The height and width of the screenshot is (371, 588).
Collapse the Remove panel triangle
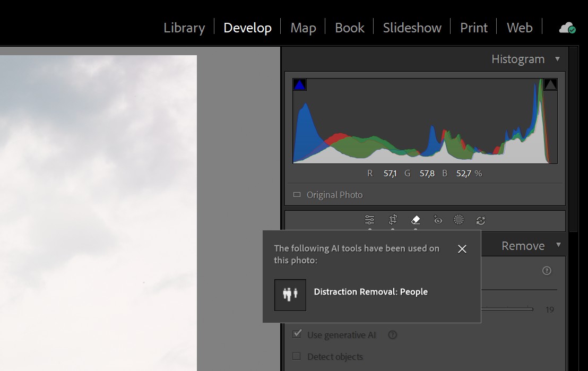[558, 245]
